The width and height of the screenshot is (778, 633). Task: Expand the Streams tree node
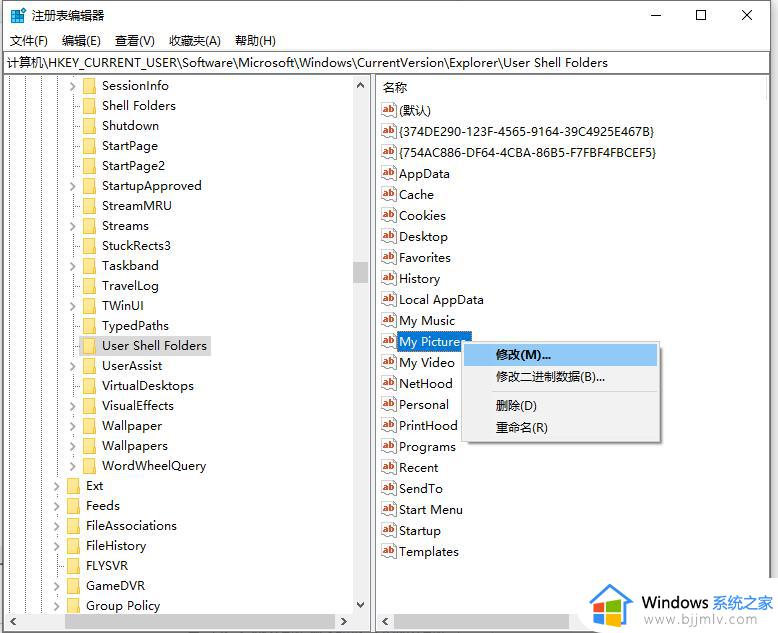(73, 226)
